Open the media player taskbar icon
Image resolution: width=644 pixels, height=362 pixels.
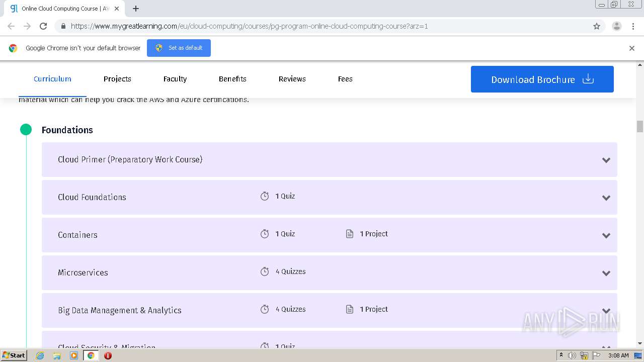(x=74, y=355)
